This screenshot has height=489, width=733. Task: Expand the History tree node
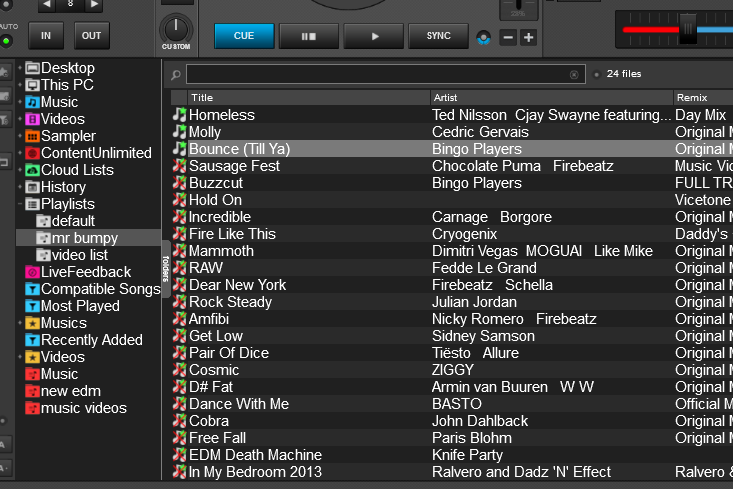pos(20,187)
